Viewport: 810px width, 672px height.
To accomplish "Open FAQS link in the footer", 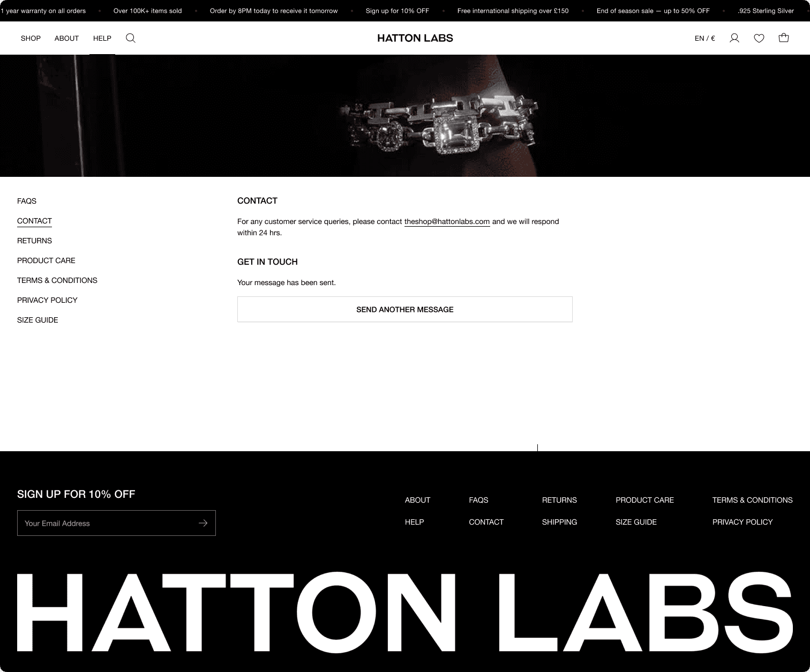I will [478, 500].
